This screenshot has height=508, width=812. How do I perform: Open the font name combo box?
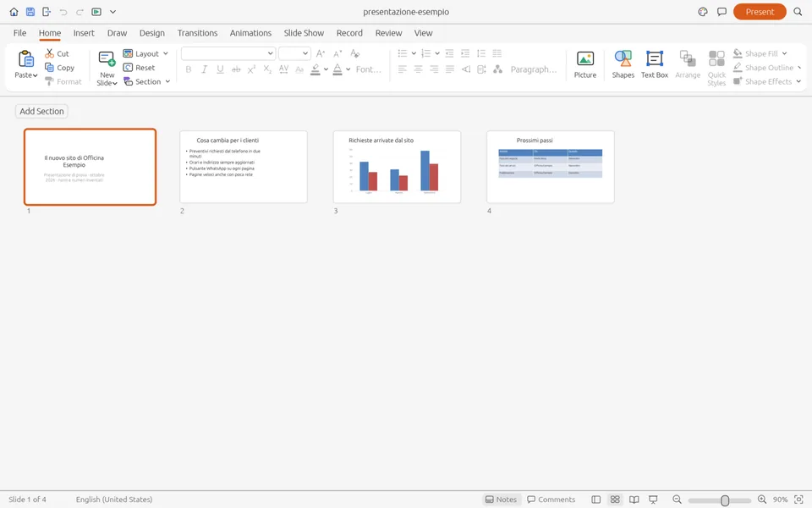click(228, 53)
